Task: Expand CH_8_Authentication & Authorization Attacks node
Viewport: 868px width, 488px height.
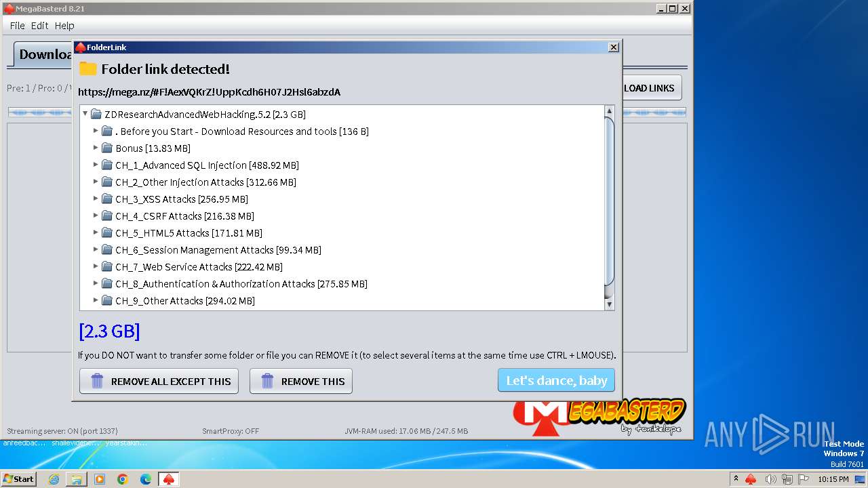Action: [96, 283]
